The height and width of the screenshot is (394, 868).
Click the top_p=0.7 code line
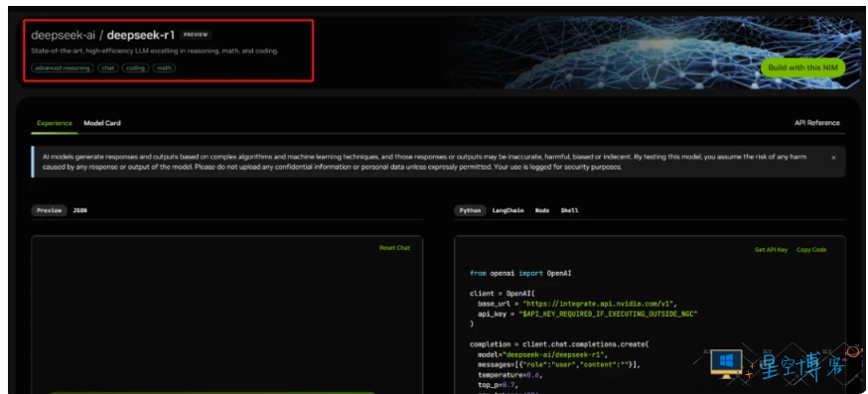[498, 385]
